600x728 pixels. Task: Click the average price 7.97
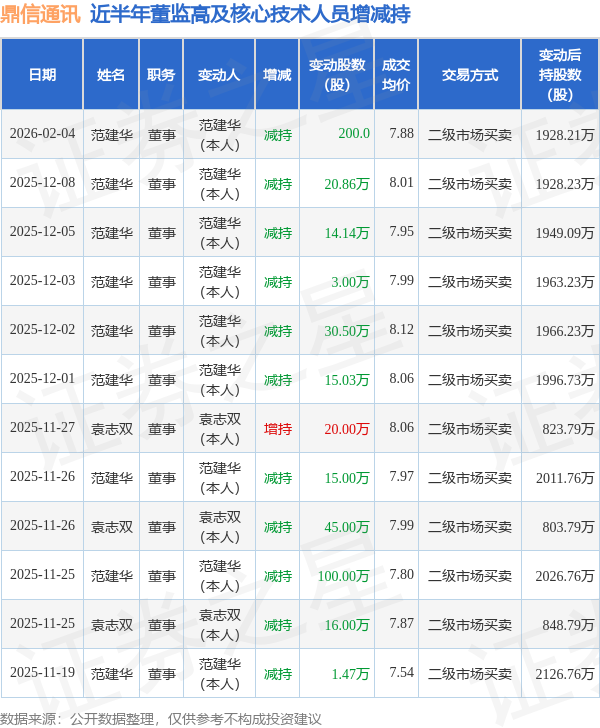pyautogui.click(x=401, y=477)
